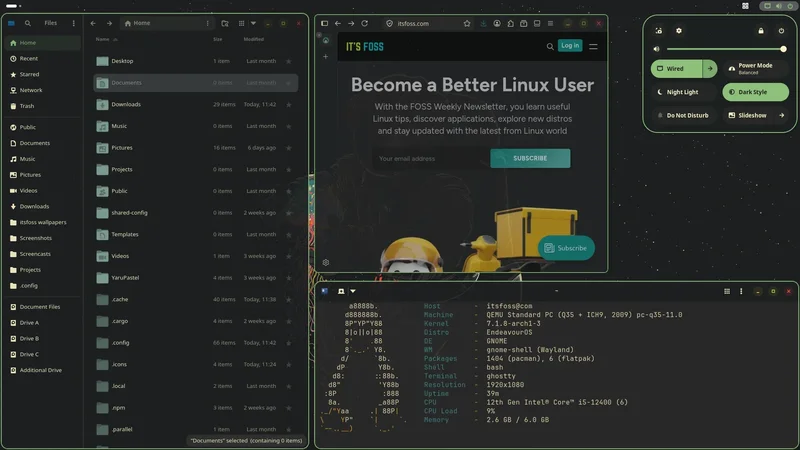Open Network in Files sidebar

(42, 90)
